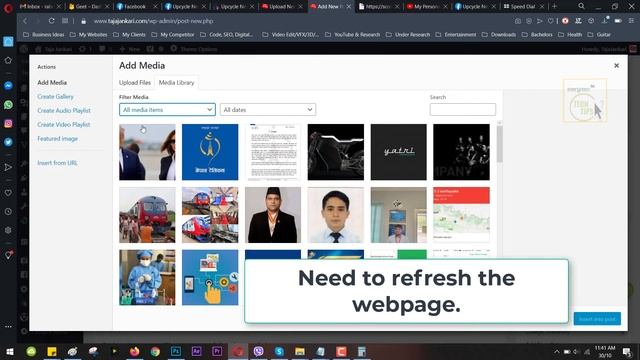
Task: Switch to the My Personal YouTube tab
Action: pyautogui.click(x=426, y=7)
